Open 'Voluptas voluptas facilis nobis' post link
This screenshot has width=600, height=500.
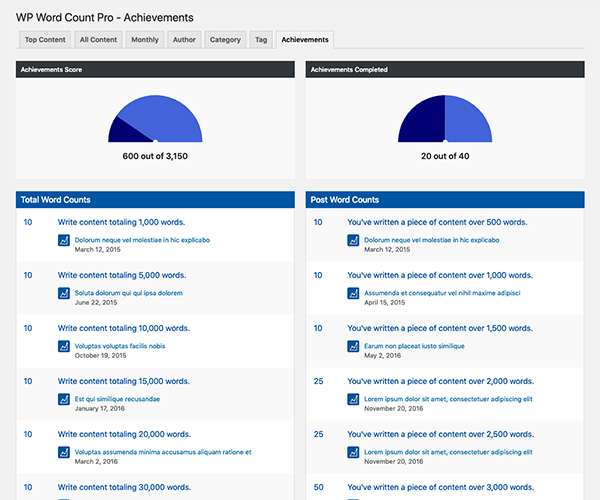tap(120, 346)
